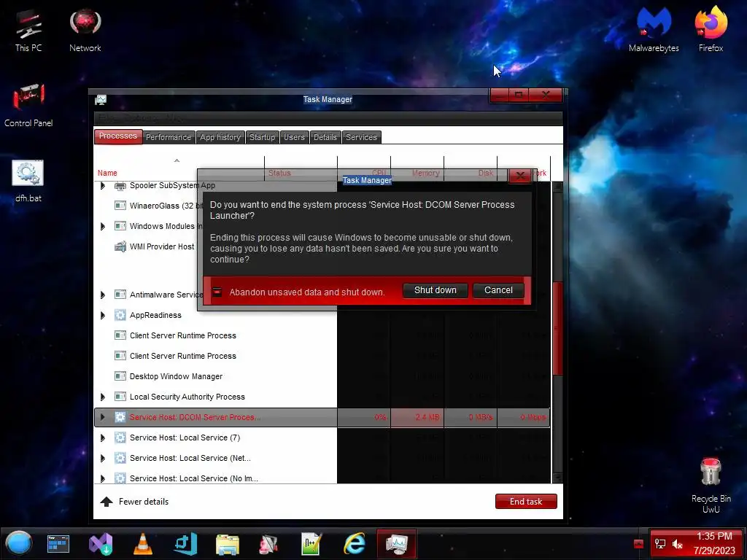
Task: Open File Explorer from taskbar
Action: click(x=228, y=544)
